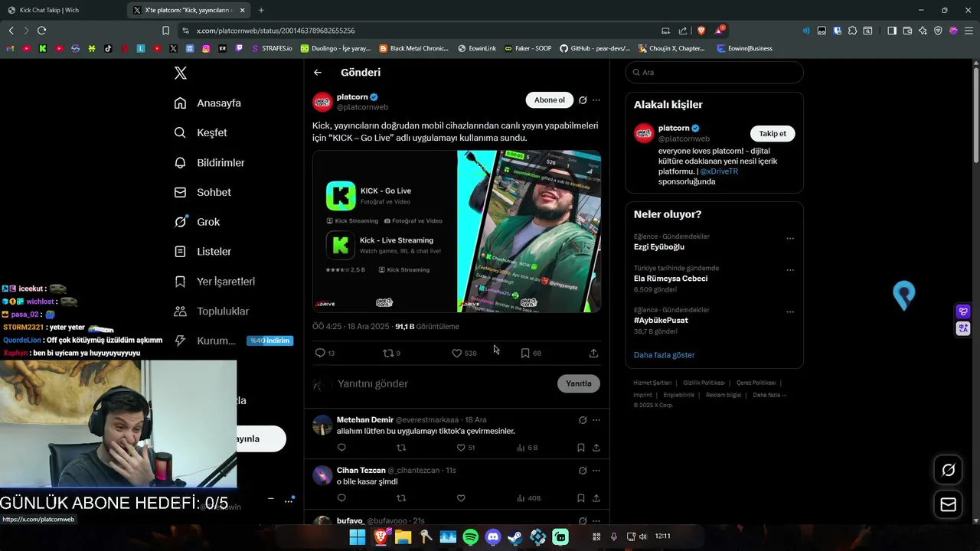The image size is (980, 551).
Task: Toggle the browser sidebar panel
Action: [892, 31]
